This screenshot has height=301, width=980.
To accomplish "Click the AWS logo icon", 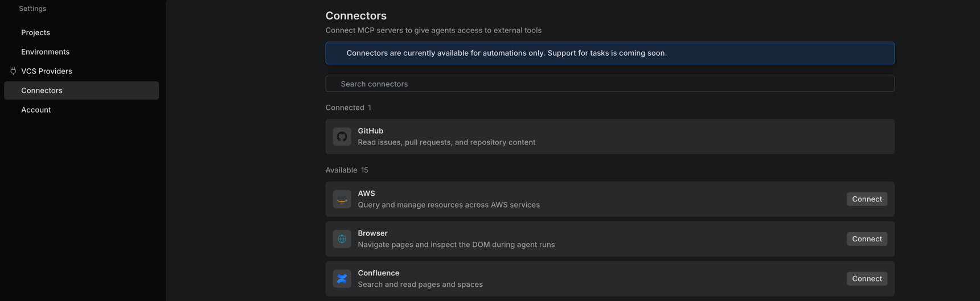I will pos(342,199).
